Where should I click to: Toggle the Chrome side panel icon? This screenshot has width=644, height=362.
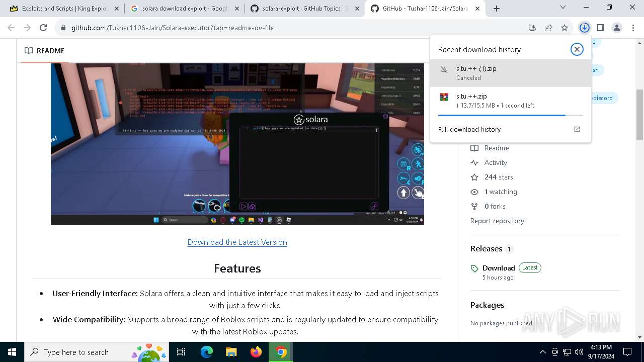pos(600,28)
